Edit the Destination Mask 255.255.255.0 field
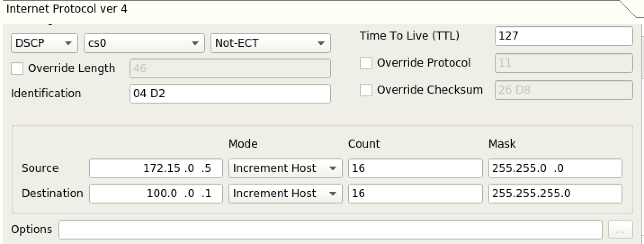The image size is (644, 244). click(555, 194)
